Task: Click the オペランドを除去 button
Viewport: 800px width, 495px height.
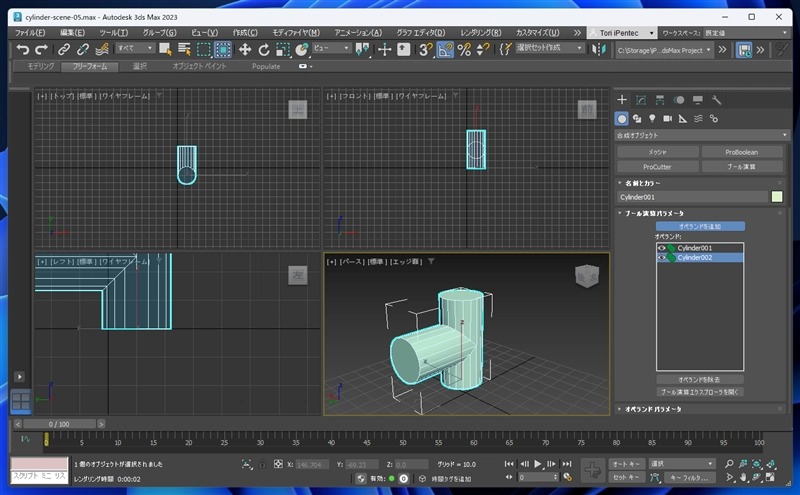Action: 700,380
